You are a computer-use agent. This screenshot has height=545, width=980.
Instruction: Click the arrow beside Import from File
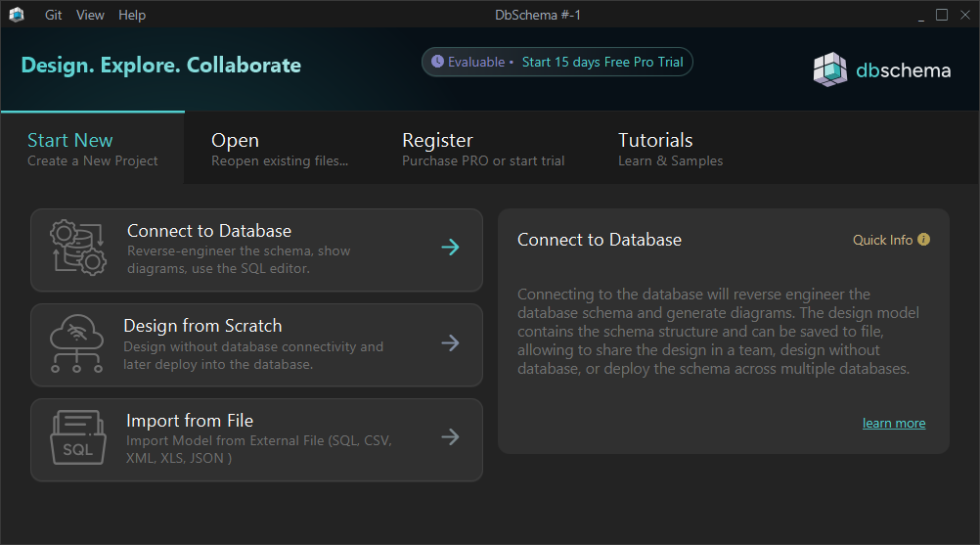450,436
